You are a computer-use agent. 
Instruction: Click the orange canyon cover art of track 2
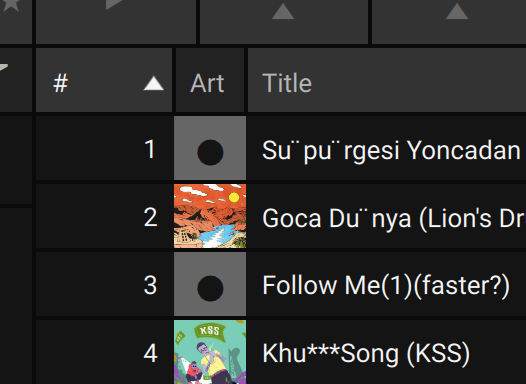click(x=210, y=216)
